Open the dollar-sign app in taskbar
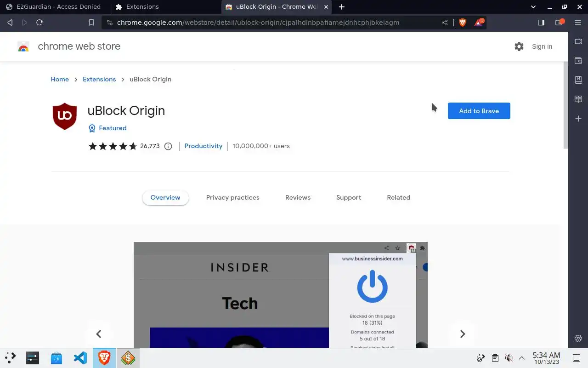 tap(128, 358)
